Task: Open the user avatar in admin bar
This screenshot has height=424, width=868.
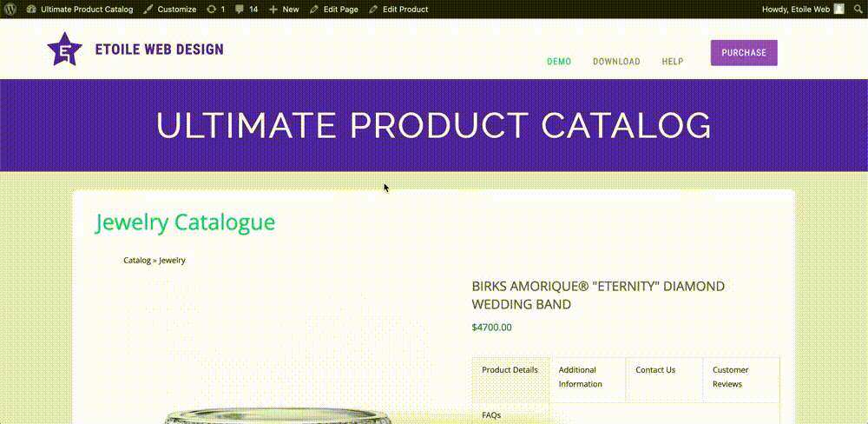Action: [x=839, y=9]
